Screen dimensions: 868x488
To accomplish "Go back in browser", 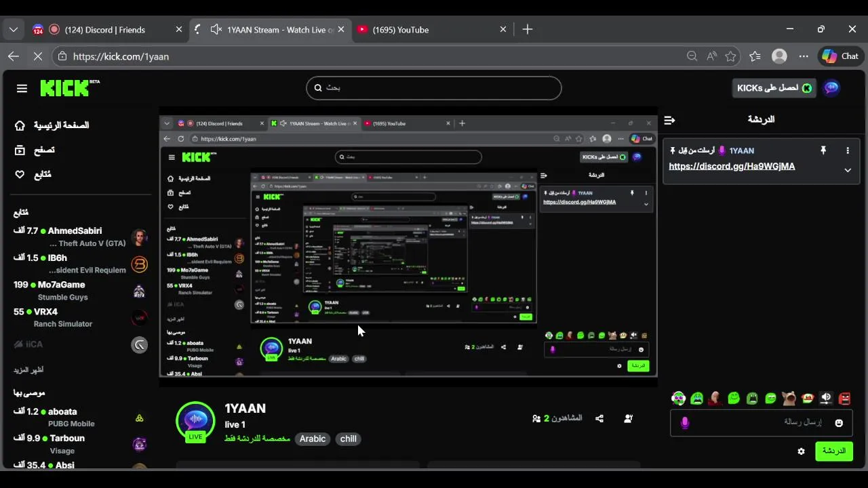I will pos(14,56).
